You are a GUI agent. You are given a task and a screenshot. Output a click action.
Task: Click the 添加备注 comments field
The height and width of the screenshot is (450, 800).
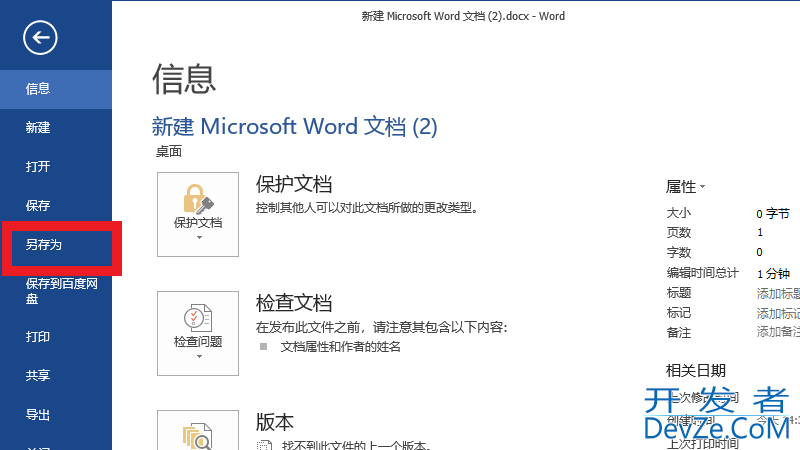(778, 332)
